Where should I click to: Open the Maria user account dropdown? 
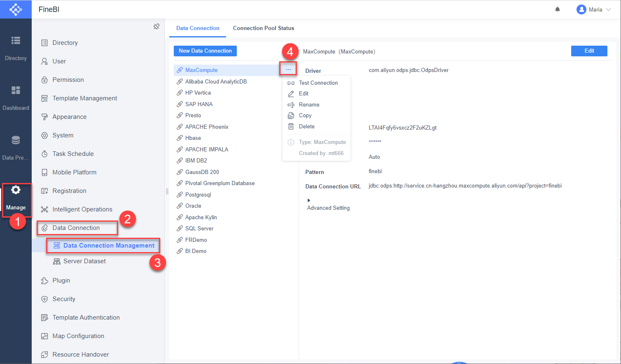(x=594, y=9)
